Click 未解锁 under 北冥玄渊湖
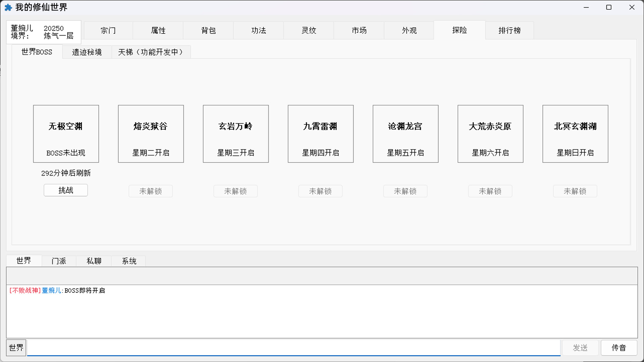This screenshot has height=362, width=644. coord(575,191)
